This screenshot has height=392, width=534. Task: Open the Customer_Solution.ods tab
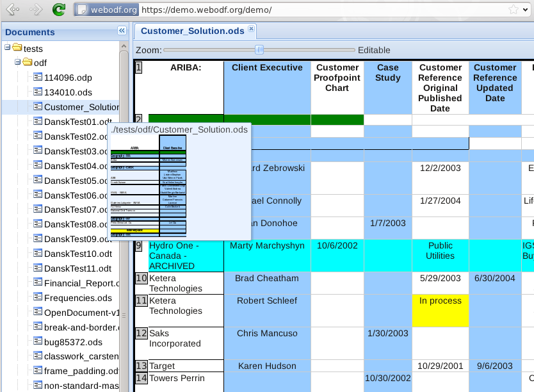(x=192, y=31)
